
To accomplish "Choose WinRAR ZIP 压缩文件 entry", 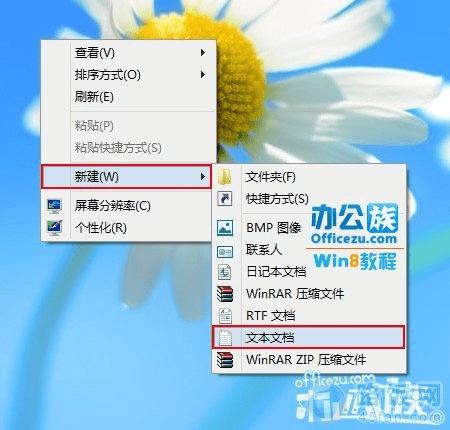I will [306, 360].
